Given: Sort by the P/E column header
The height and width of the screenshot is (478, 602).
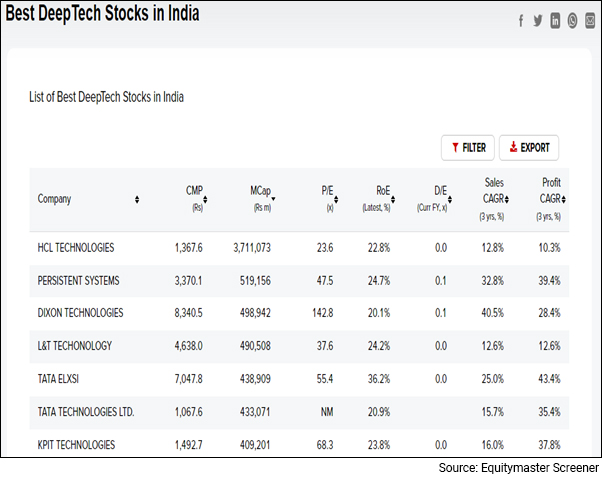Looking at the screenshot, I should (327, 190).
